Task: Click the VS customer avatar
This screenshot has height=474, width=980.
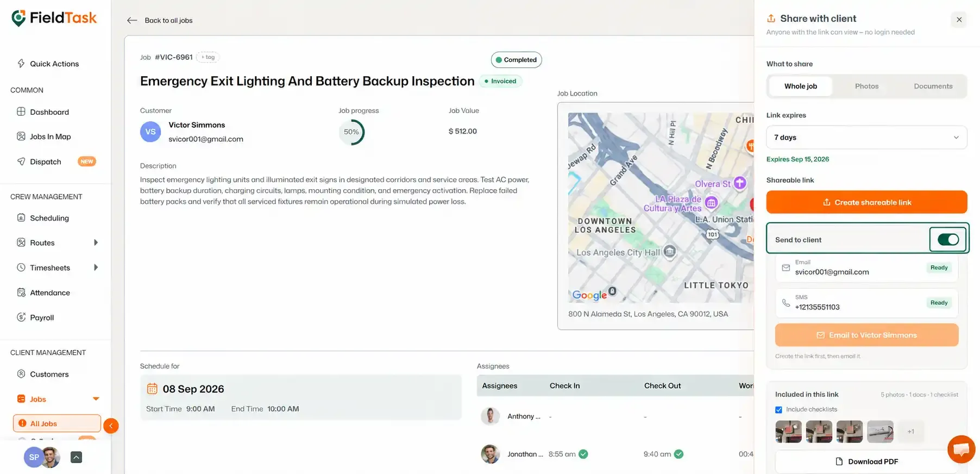Action: click(x=150, y=132)
